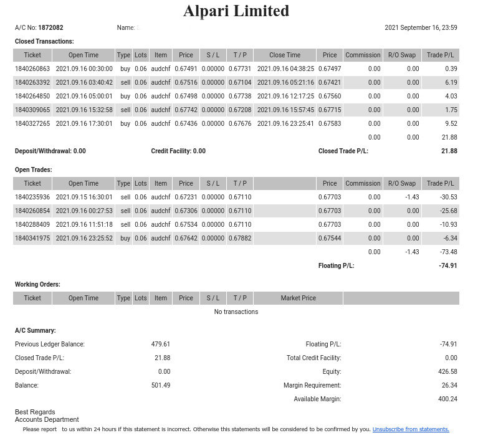Click the Close Time column header
483x448 pixels.
coord(285,55)
